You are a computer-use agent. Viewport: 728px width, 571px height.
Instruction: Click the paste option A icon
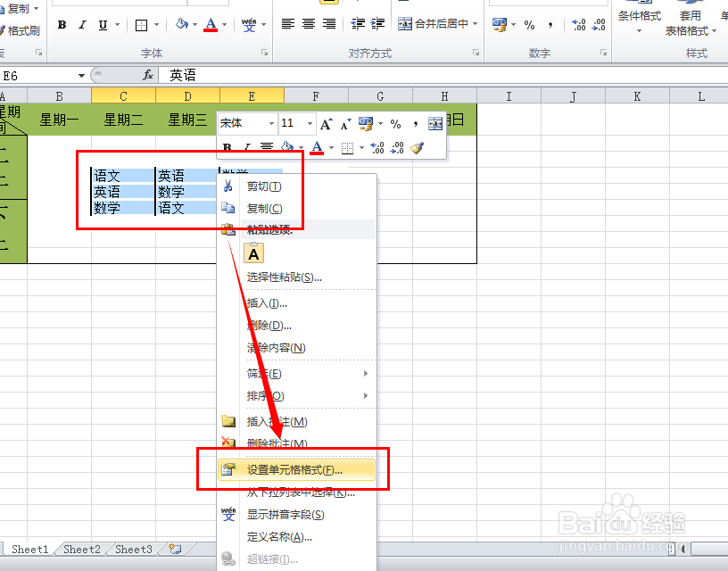tap(254, 253)
